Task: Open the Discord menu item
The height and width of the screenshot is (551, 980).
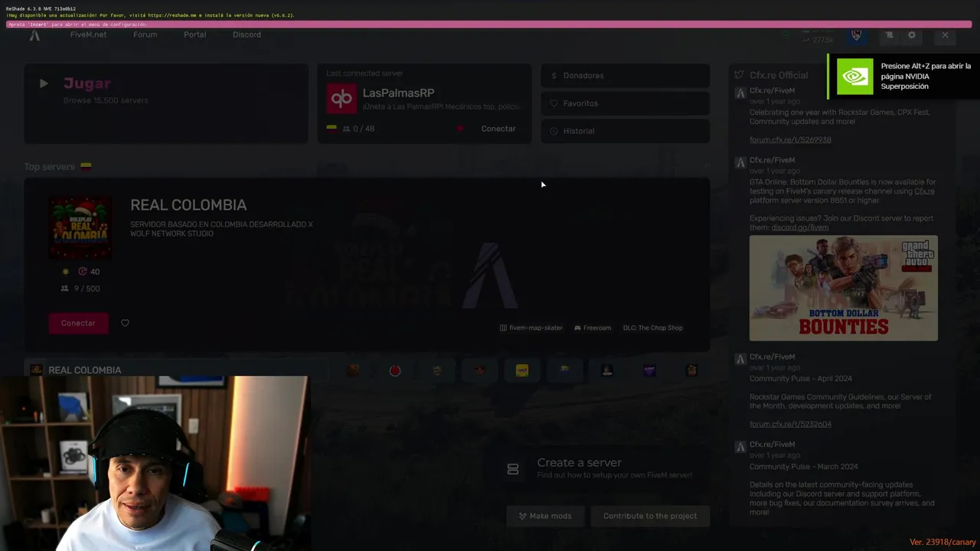Action: (247, 34)
